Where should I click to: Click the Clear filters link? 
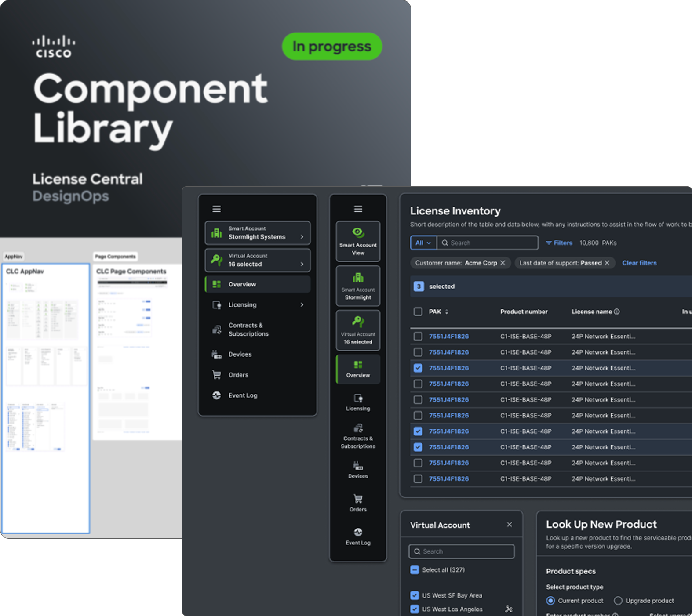[x=639, y=263]
